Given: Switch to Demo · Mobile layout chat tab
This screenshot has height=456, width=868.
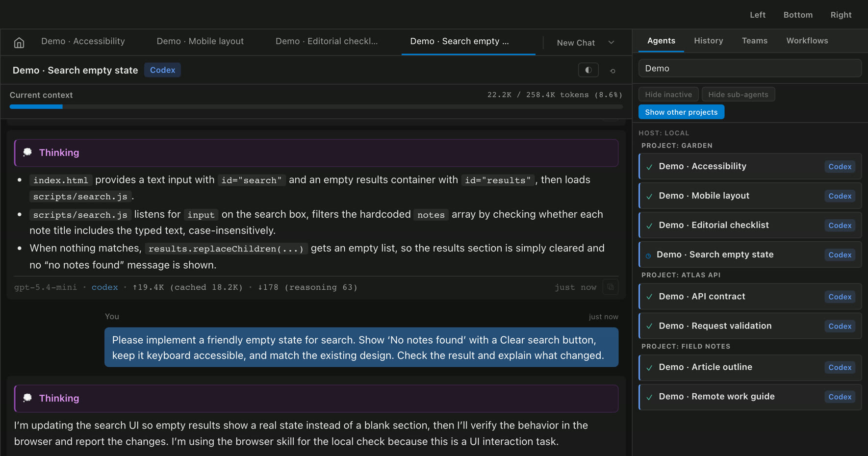Looking at the screenshot, I should 200,41.
